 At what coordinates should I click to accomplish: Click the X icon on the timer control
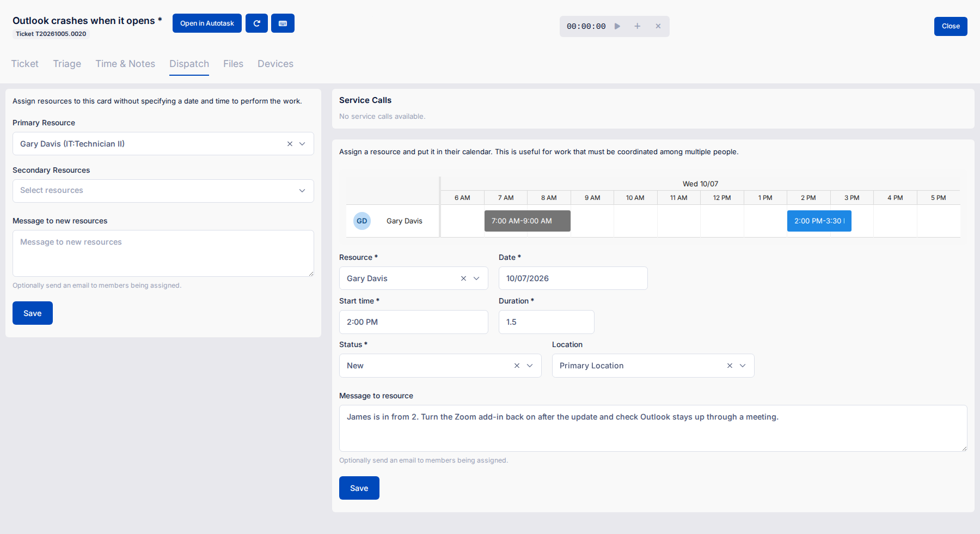[x=658, y=26]
